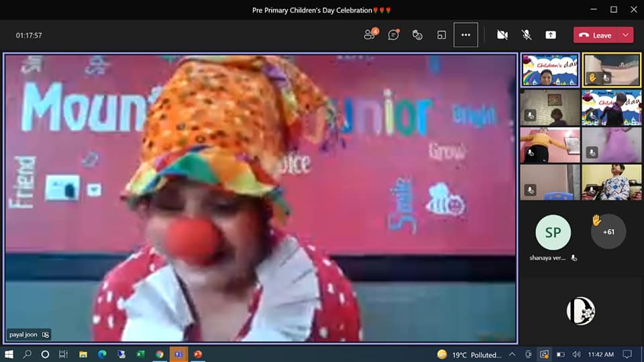The image size is (644, 362).
Task: Open the reactions menu
Action: 417,35
